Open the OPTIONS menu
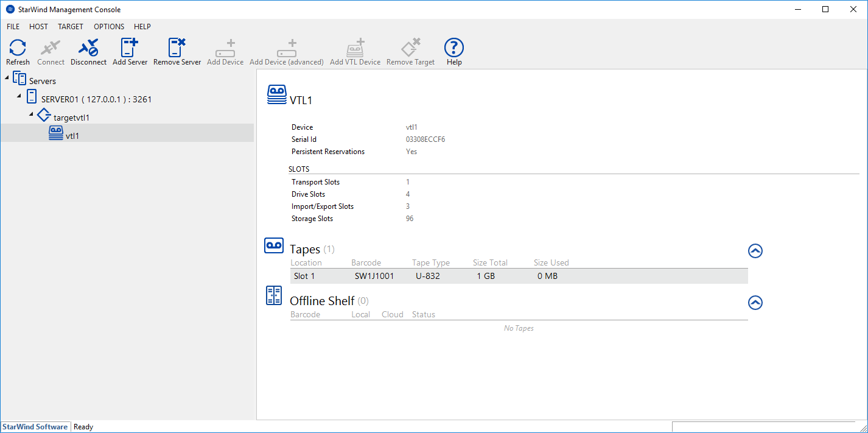 [x=109, y=27]
